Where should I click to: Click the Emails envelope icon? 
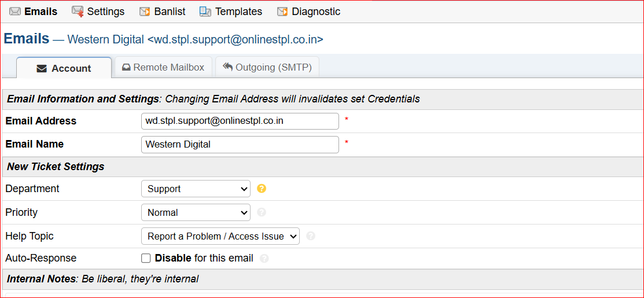coord(15,12)
